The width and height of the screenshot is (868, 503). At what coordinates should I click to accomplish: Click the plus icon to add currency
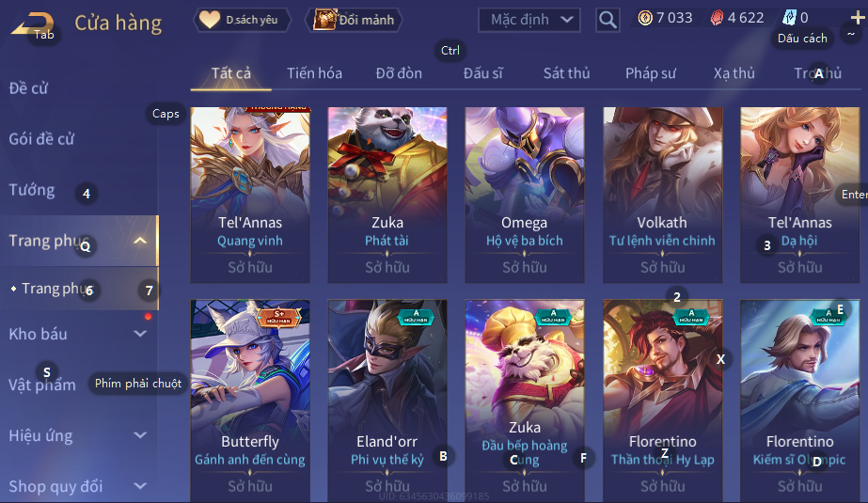[x=858, y=18]
